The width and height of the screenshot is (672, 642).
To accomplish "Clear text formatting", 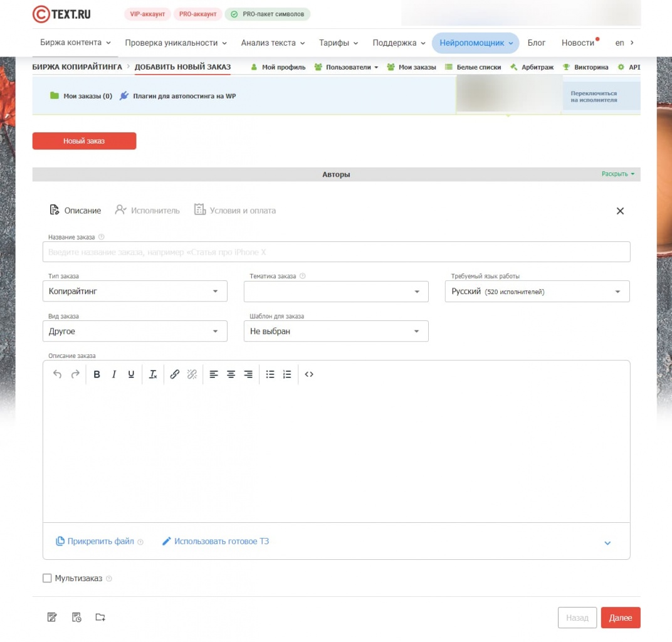I will (x=153, y=374).
